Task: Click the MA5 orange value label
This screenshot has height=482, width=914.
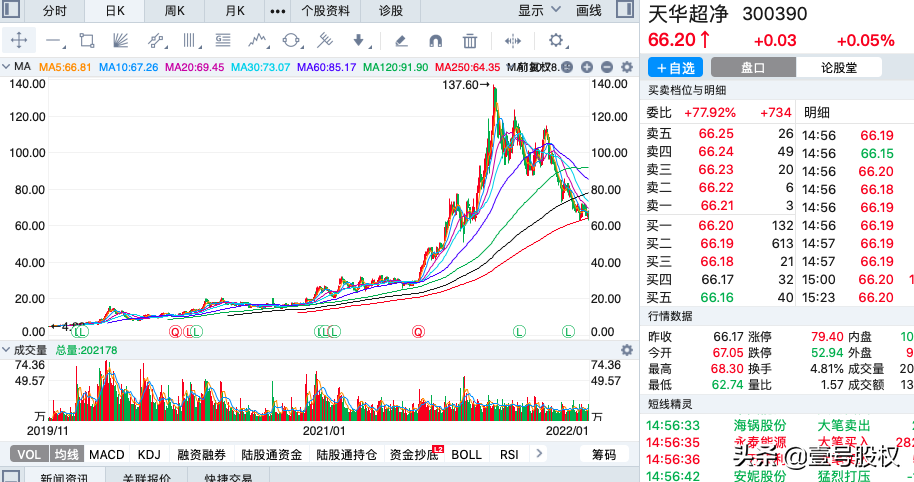Action: (x=65, y=67)
